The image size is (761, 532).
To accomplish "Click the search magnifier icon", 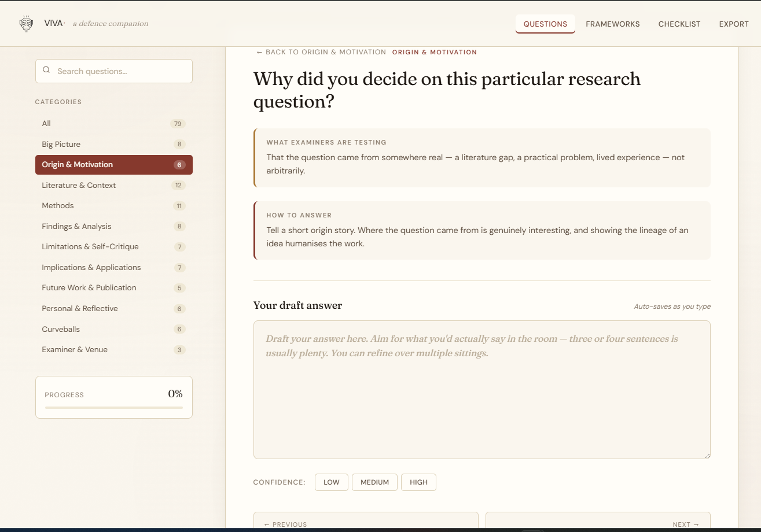I will tap(46, 70).
